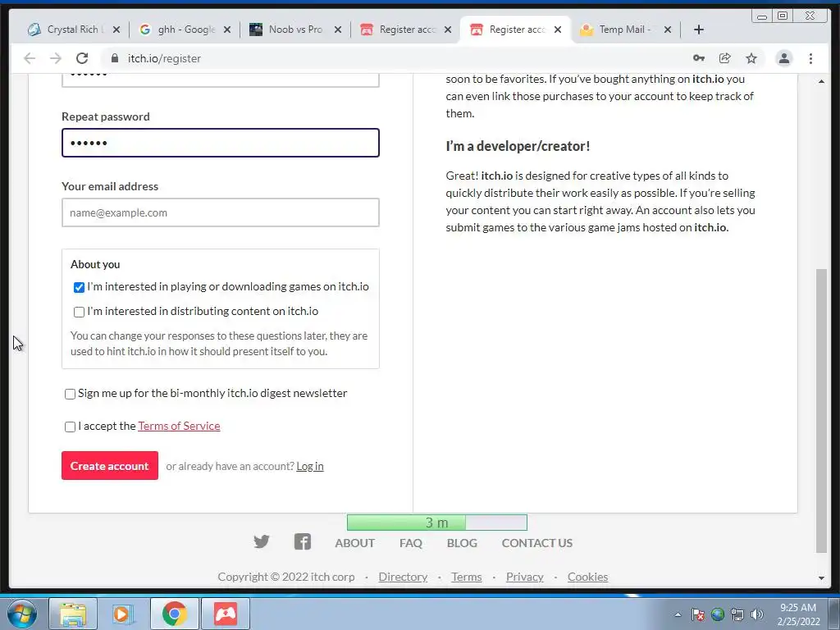This screenshot has height=630, width=840.
Task: Go back using the browser back arrow
Action: pyautogui.click(x=30, y=58)
